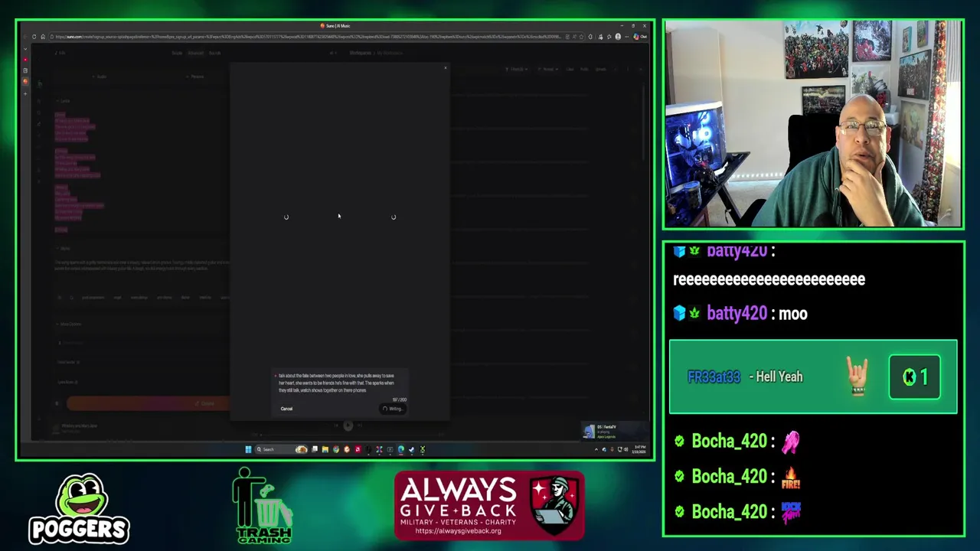This screenshot has width=980, height=551.
Task: Open the browser profile avatar icon
Action: click(x=618, y=37)
